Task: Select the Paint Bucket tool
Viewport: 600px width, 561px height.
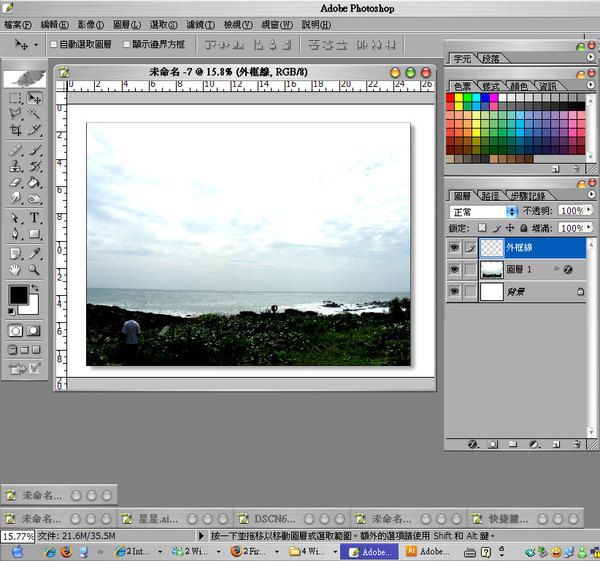Action: click(x=35, y=183)
